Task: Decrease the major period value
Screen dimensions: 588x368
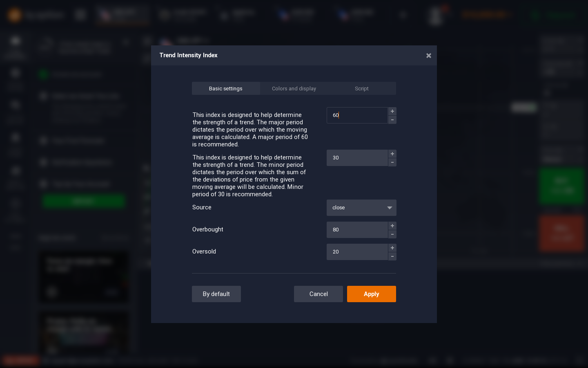Action: [392, 120]
